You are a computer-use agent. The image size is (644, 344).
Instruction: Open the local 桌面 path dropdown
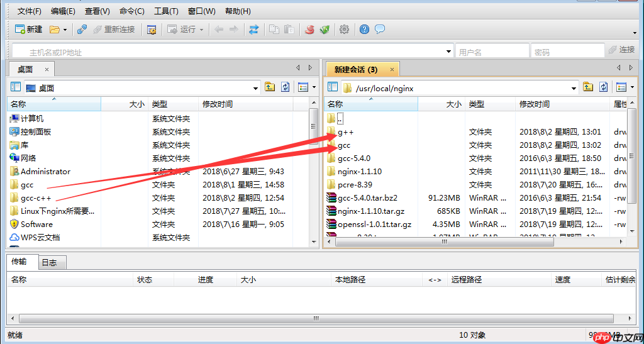(256, 88)
